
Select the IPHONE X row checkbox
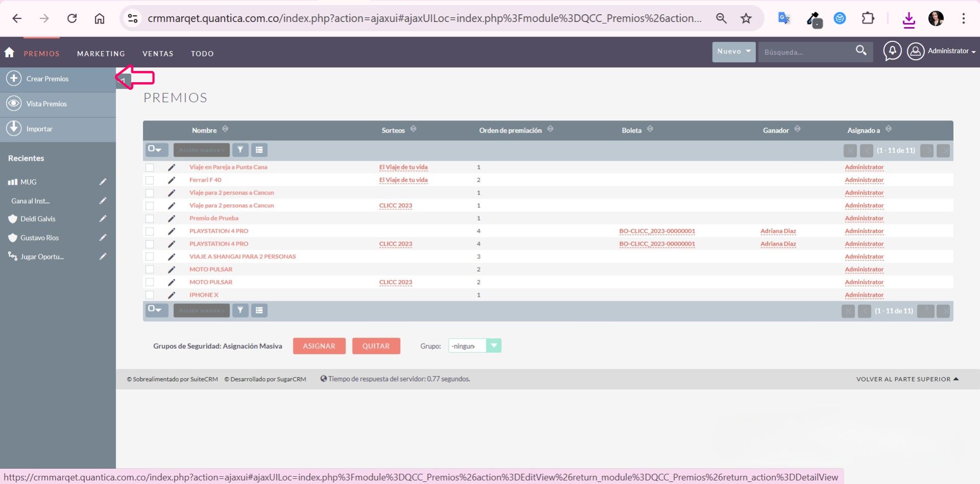tap(150, 295)
